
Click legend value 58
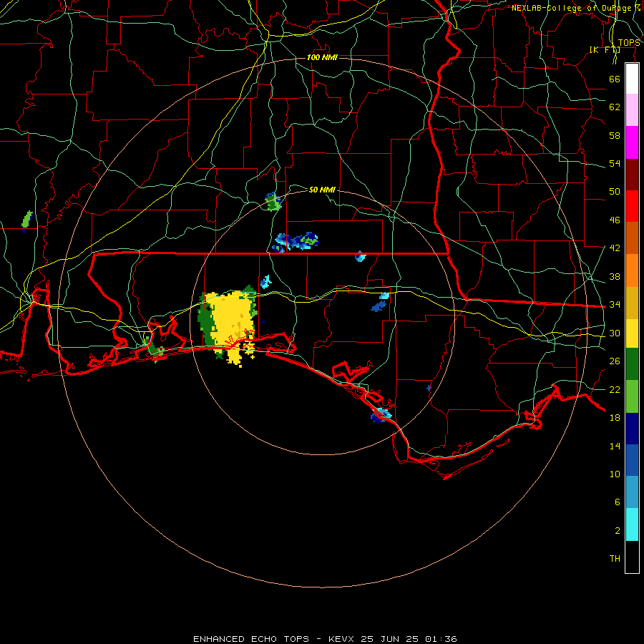click(x=615, y=135)
